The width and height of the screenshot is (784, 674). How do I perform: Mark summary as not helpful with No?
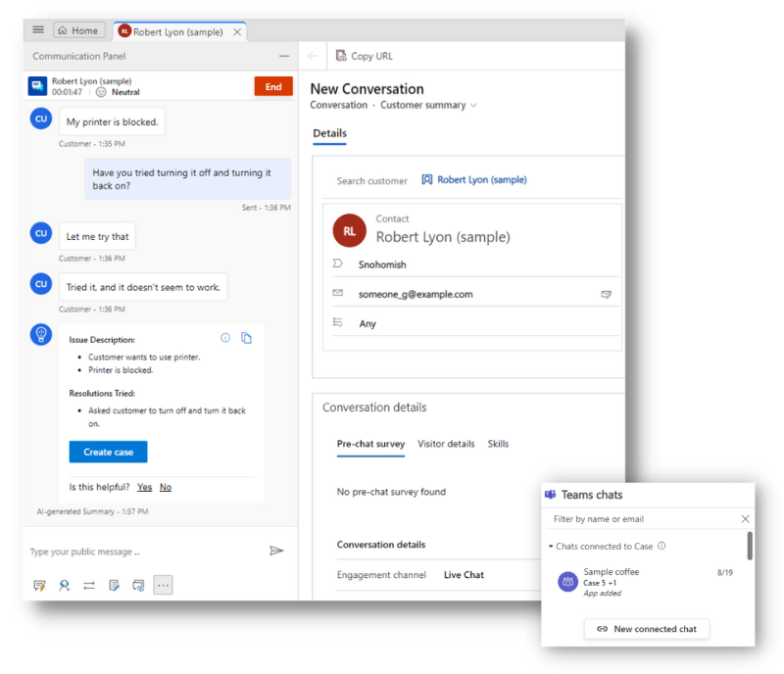166,487
